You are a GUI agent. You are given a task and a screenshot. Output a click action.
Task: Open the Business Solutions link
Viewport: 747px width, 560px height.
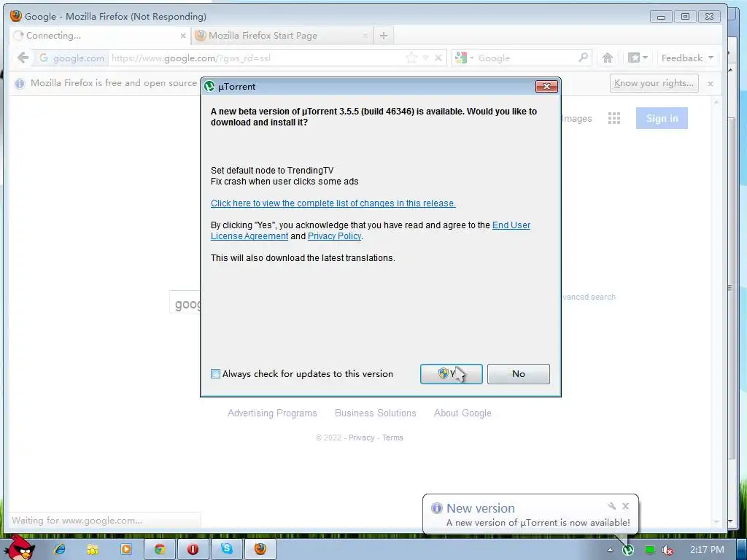(x=376, y=413)
